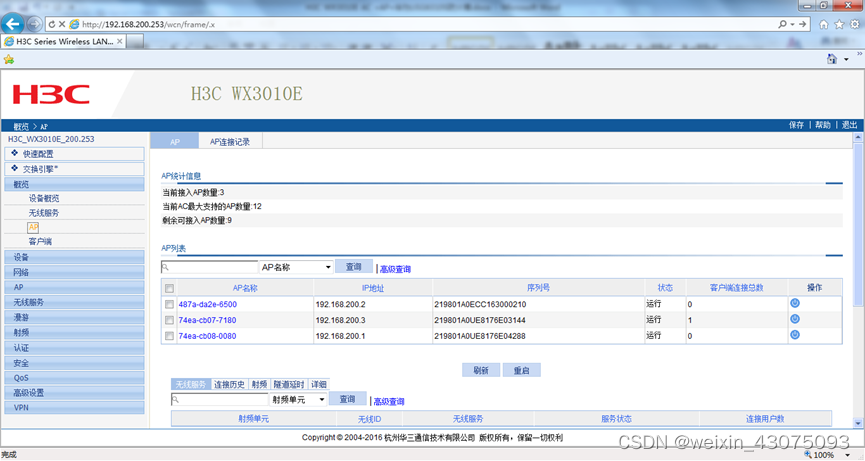
Task: Click the search magnifier in address bar
Action: (x=782, y=24)
